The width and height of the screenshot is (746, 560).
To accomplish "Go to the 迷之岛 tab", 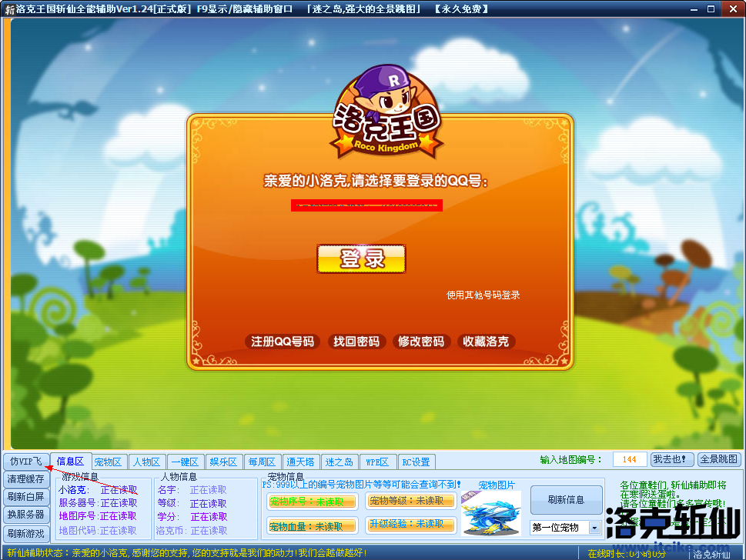I will 340,462.
